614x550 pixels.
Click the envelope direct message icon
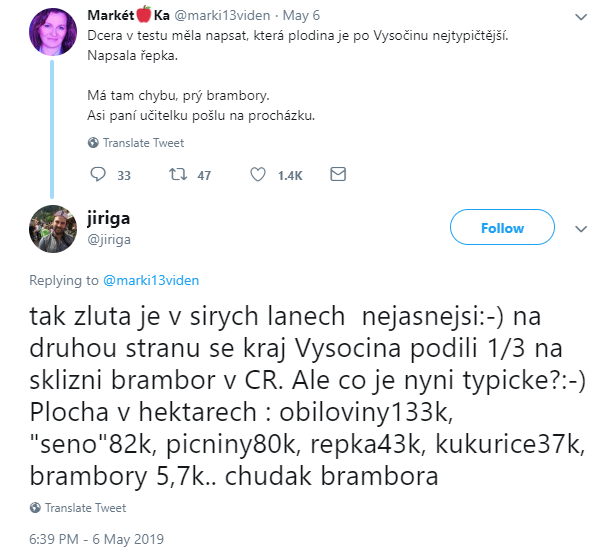point(338,174)
